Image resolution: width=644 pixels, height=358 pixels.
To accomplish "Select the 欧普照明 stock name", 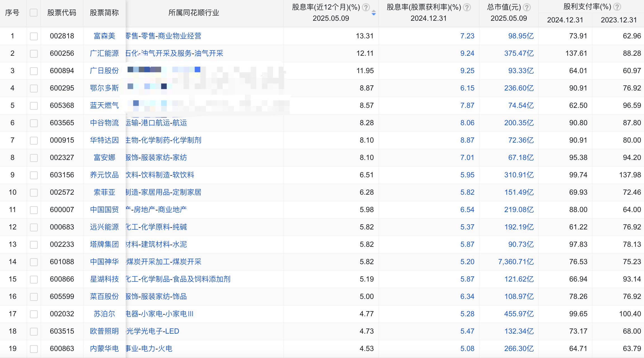I will pyautogui.click(x=104, y=331).
